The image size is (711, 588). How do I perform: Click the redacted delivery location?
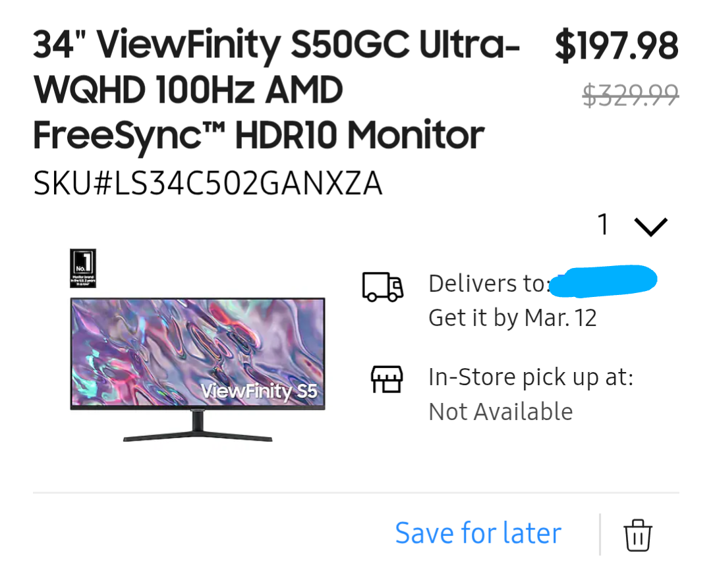(x=603, y=281)
